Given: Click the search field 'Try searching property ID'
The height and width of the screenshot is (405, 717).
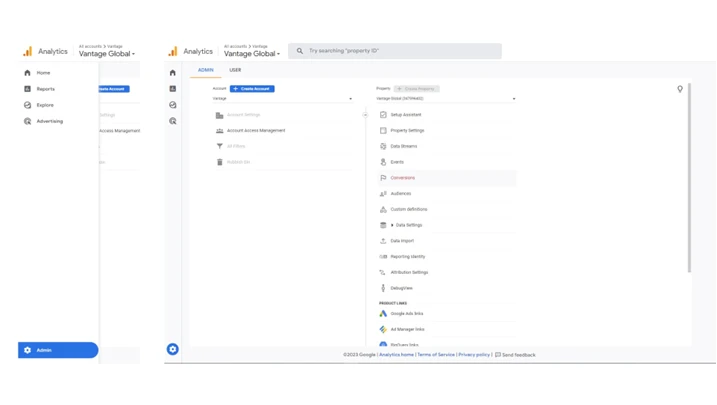Looking at the screenshot, I should 395,51.
